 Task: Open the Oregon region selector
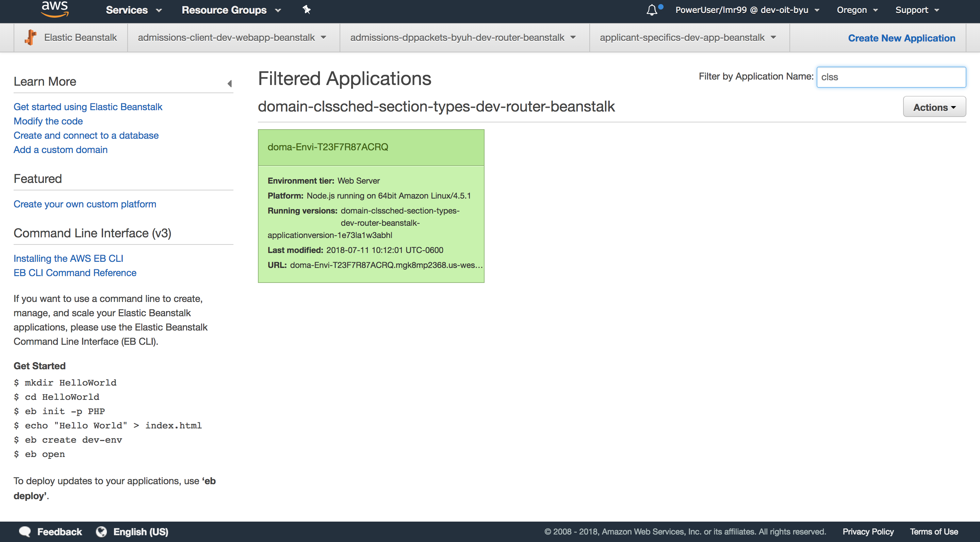(857, 10)
